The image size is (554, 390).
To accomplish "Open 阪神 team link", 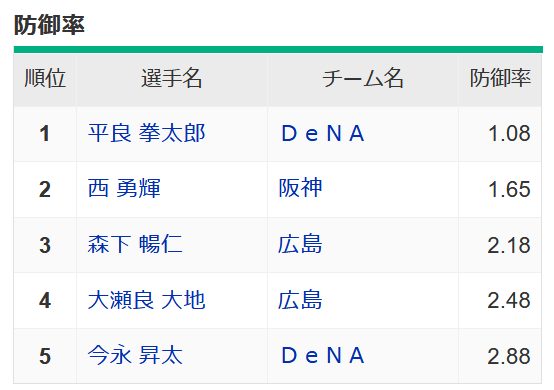I will pyautogui.click(x=300, y=189).
